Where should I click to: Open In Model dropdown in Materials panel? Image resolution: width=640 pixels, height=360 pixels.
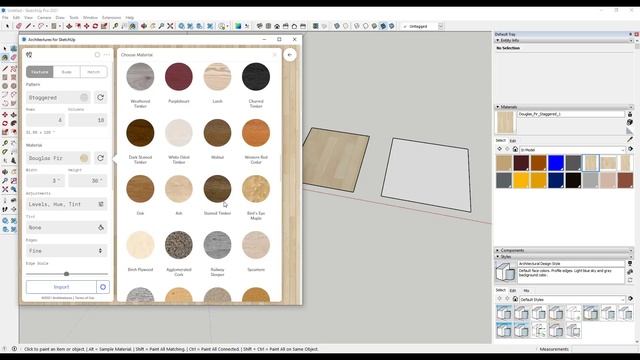572,150
